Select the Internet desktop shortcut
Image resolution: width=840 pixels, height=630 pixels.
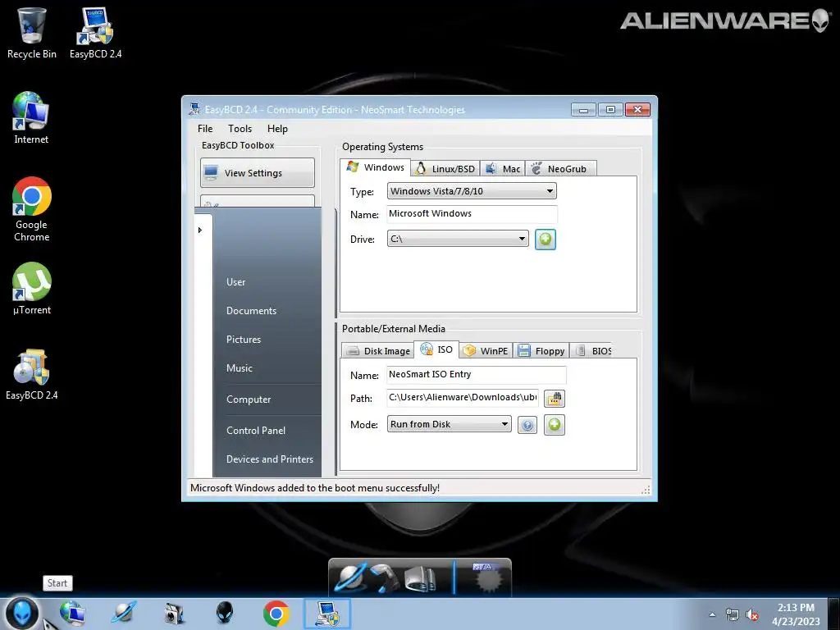coord(31,116)
